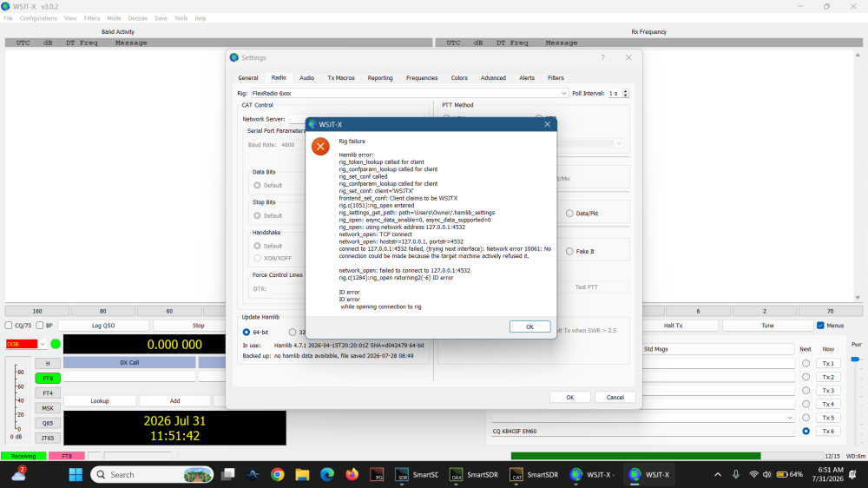Image resolution: width=868 pixels, height=488 pixels.
Task: Click the H mode button
Action: 48,363
